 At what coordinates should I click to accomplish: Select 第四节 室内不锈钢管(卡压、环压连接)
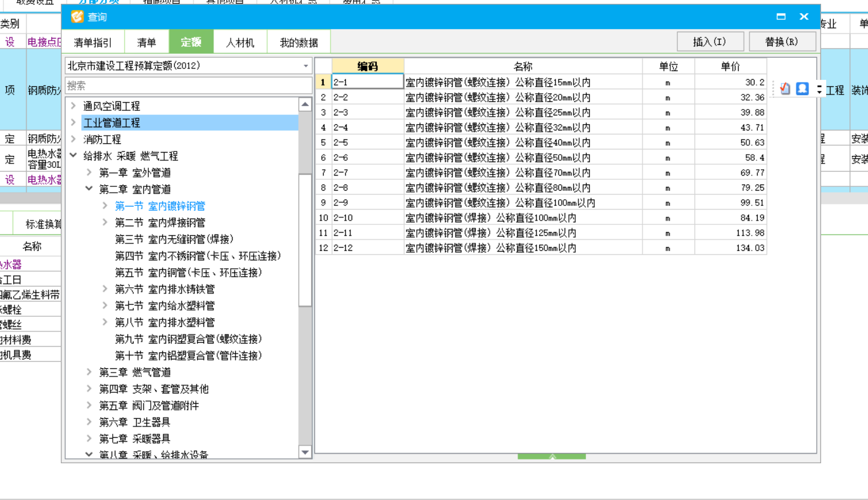[198, 255]
